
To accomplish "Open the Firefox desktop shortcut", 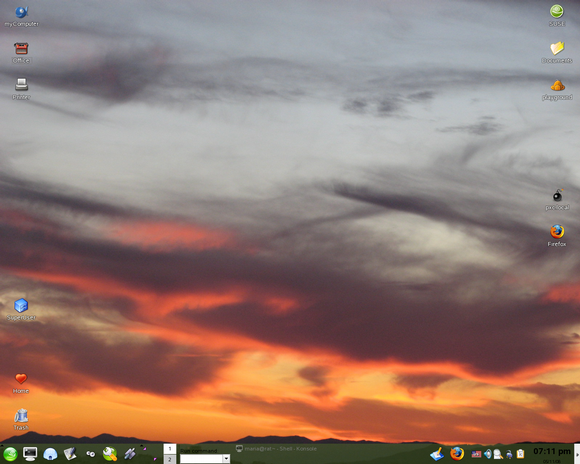I will click(557, 236).
